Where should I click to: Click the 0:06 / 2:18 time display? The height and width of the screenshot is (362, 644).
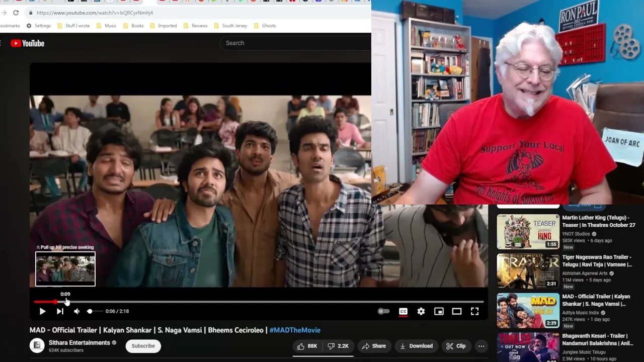pos(117,311)
